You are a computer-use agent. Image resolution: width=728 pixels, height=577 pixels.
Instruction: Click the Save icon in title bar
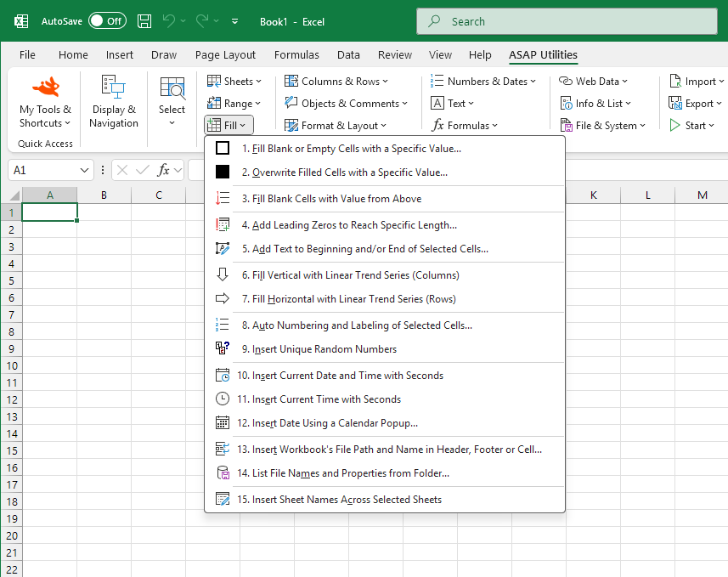click(144, 20)
